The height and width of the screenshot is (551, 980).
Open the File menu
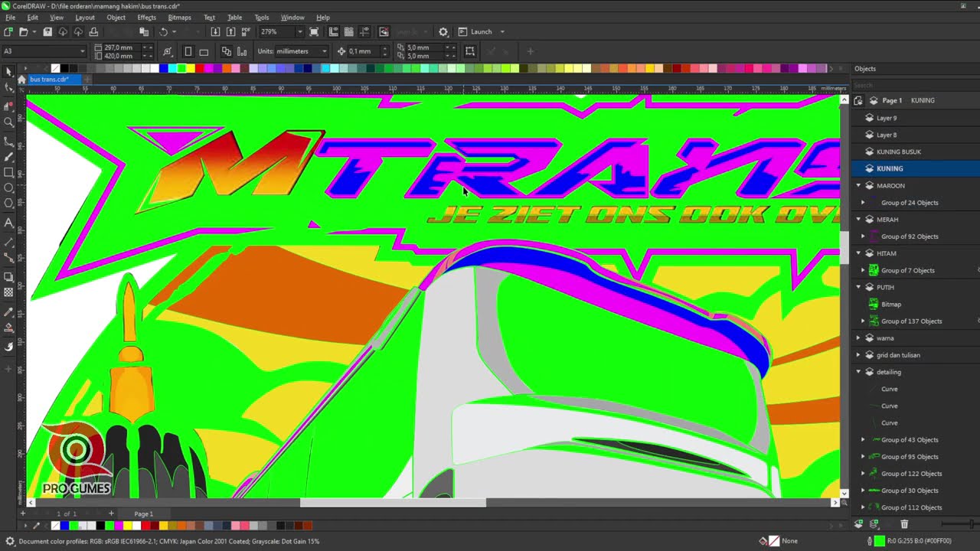pos(11,17)
